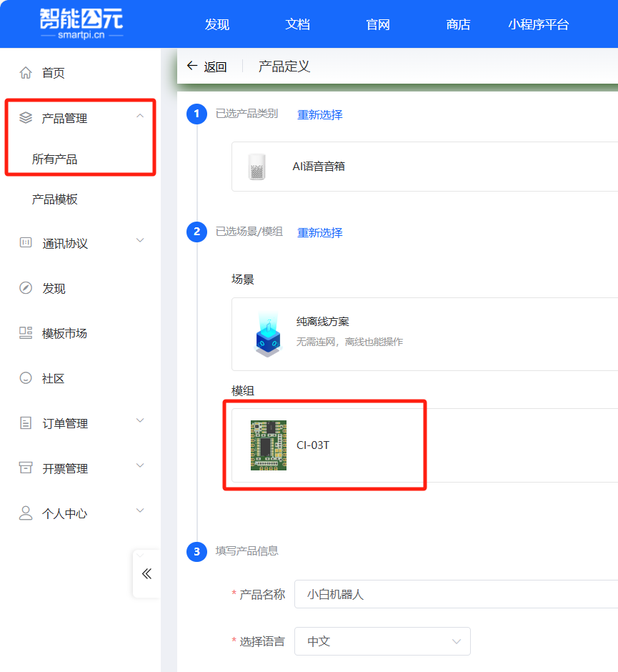Click 重新选择 link for product category
Viewport: 618px width, 672px height.
click(320, 114)
